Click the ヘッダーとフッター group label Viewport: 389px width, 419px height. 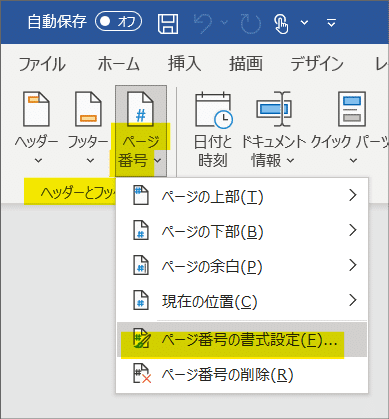[78, 193]
